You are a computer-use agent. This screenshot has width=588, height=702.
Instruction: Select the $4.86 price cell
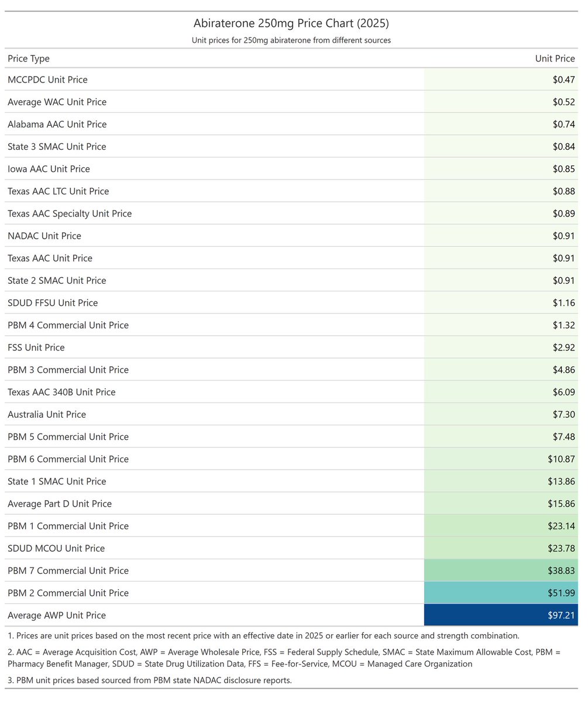tap(501, 370)
